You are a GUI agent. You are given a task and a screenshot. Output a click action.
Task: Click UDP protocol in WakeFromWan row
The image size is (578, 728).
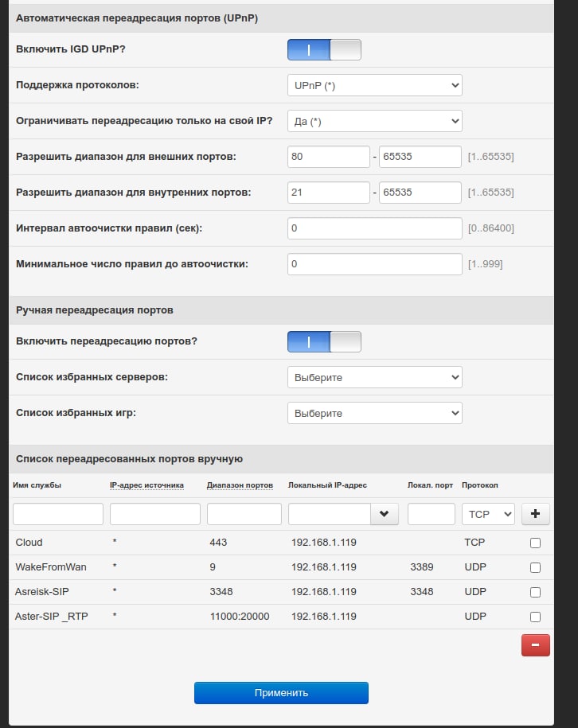tap(475, 567)
